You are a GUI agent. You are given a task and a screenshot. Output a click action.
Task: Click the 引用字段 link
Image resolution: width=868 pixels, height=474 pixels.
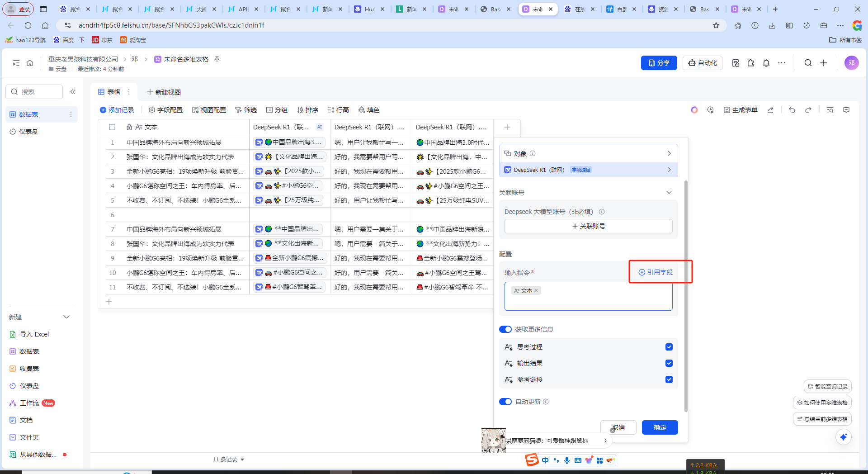tap(656, 272)
